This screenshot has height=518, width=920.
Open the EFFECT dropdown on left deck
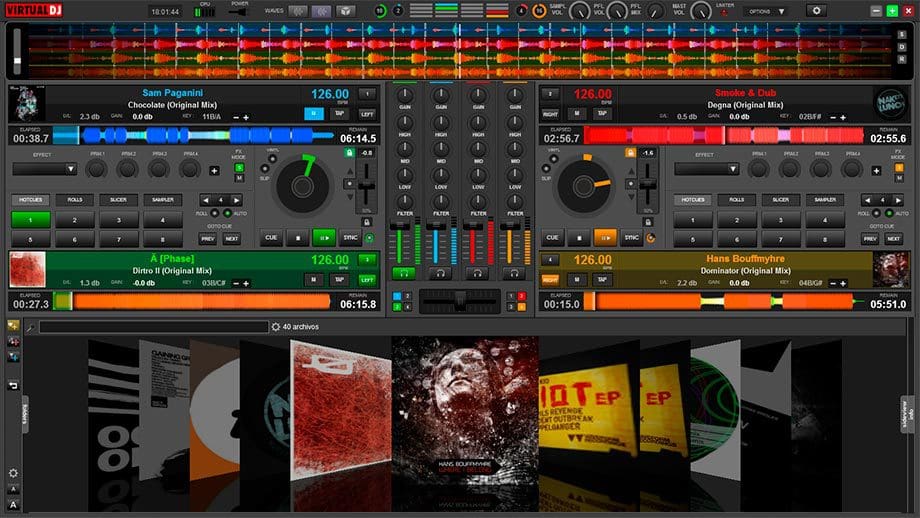pos(45,169)
